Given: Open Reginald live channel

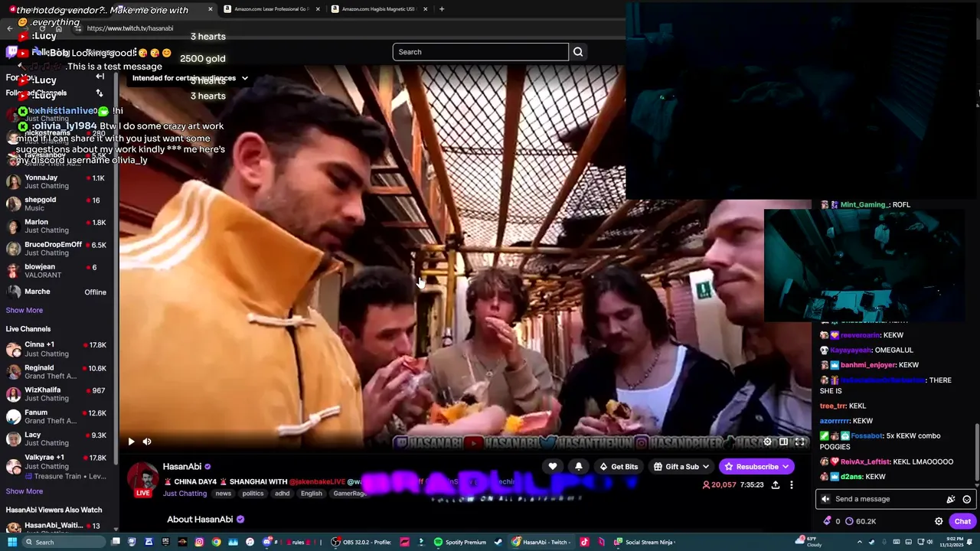Looking at the screenshot, I should point(58,372).
